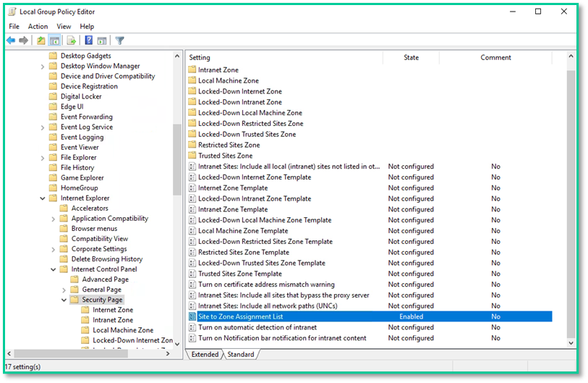This screenshot has width=588, height=383.
Task: Toggle the Show/Hide Action Pane icon
Action: 102,41
